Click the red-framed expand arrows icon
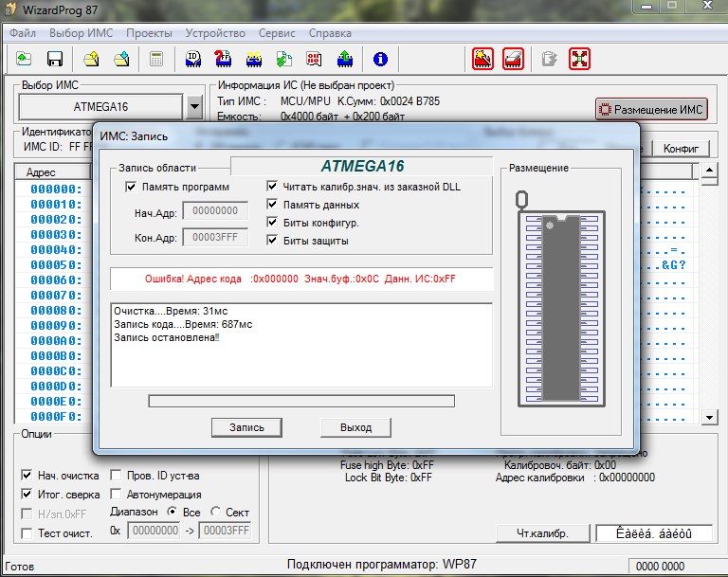This screenshot has width=728, height=577. (x=579, y=59)
